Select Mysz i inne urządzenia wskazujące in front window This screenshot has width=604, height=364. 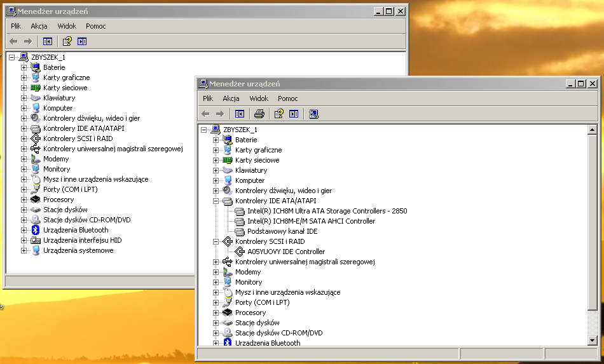pyautogui.click(x=288, y=292)
